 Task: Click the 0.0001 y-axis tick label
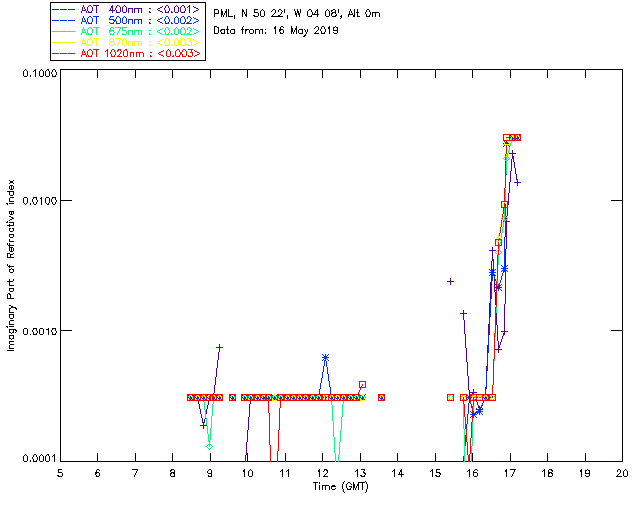point(40,459)
